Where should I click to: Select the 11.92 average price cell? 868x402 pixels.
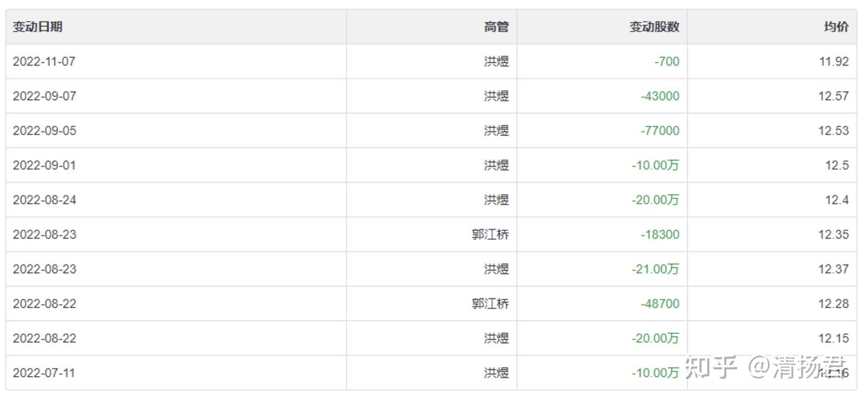pos(834,61)
